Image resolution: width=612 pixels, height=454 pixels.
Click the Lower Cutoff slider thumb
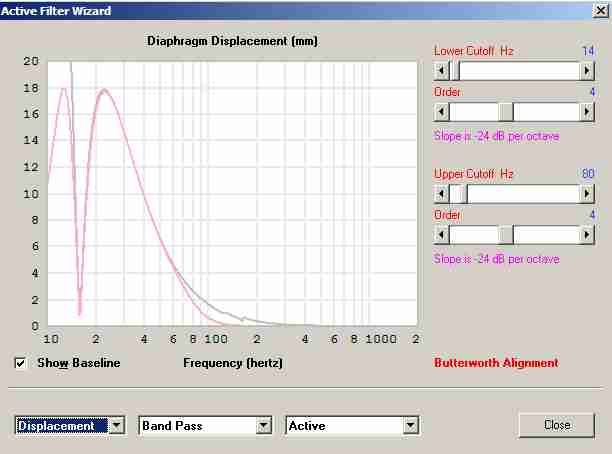coord(454,71)
